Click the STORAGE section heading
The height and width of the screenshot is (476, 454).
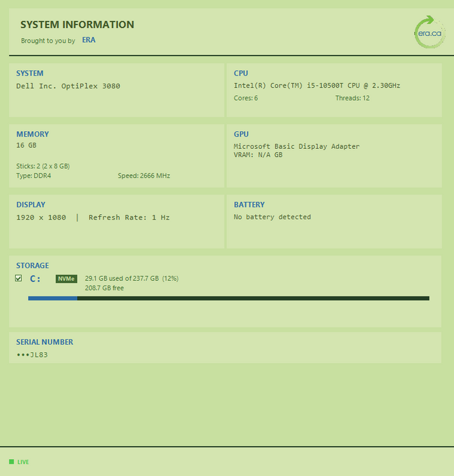pyautogui.click(x=32, y=266)
